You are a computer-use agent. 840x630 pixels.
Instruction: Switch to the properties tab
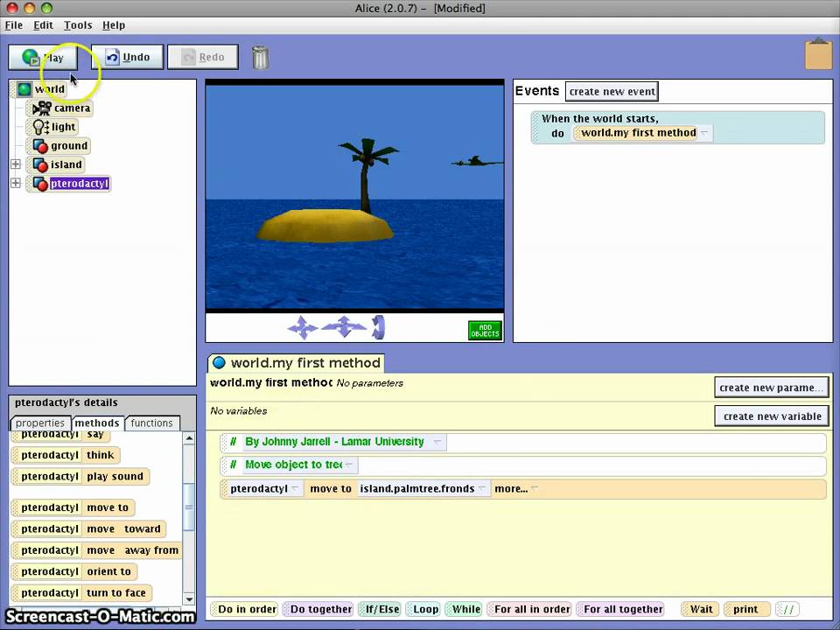(x=40, y=423)
